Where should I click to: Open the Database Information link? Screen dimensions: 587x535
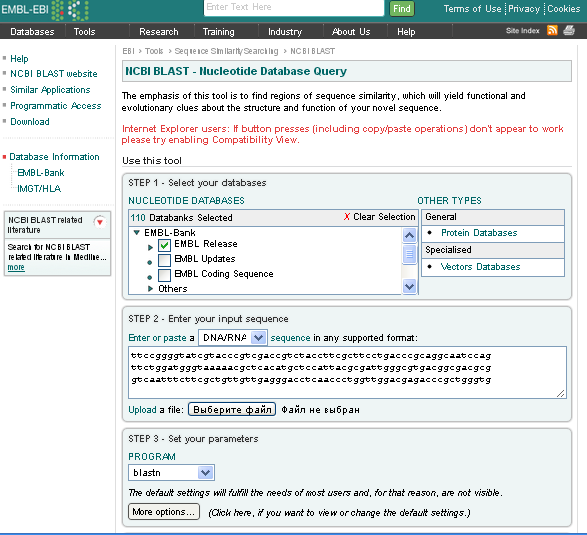coord(54,157)
